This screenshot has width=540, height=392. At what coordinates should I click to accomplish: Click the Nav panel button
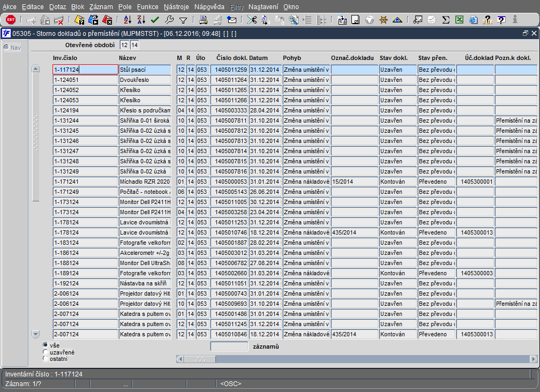point(13,47)
